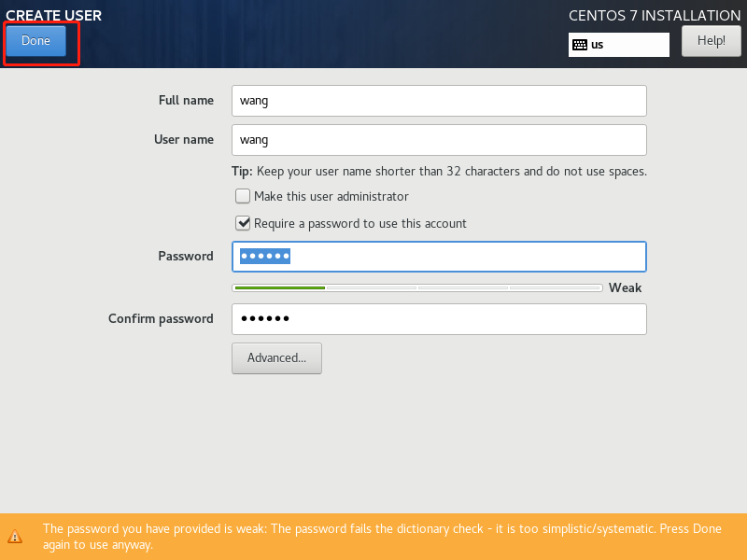Click the CENTOS 7 INSTALLATION title
This screenshot has height=560, width=747.
[x=655, y=15]
